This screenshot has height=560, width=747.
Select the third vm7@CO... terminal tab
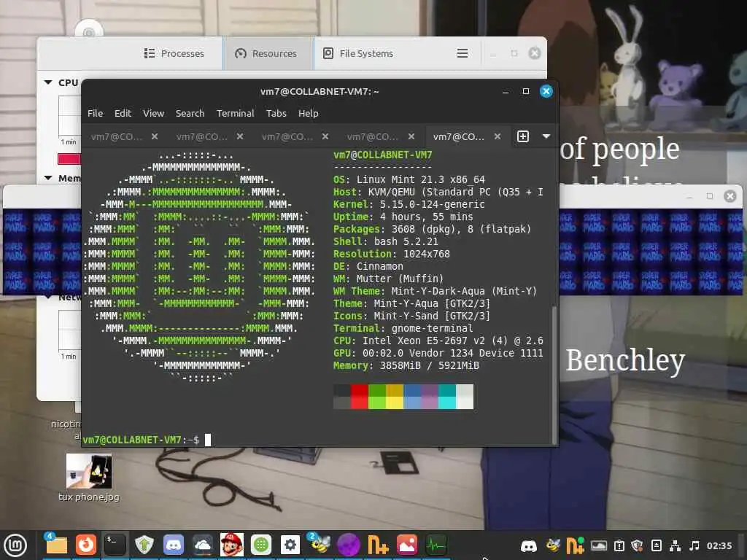pos(287,136)
